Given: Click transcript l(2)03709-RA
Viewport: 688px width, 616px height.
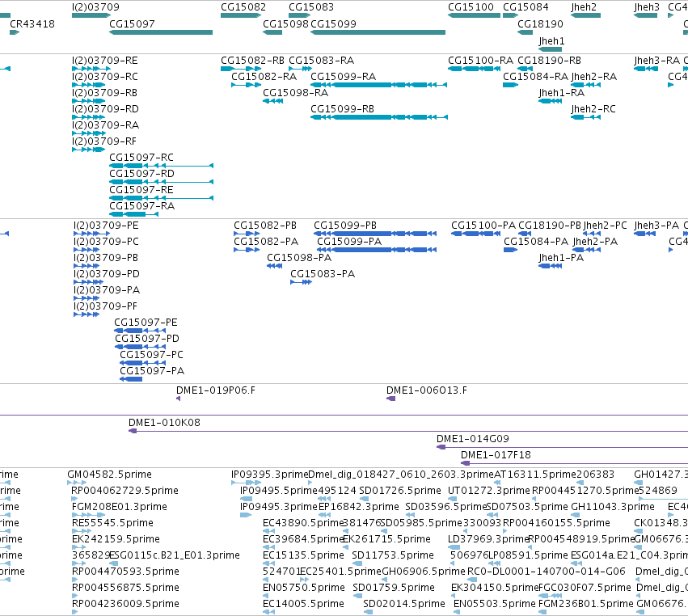Looking at the screenshot, I should point(89,133).
